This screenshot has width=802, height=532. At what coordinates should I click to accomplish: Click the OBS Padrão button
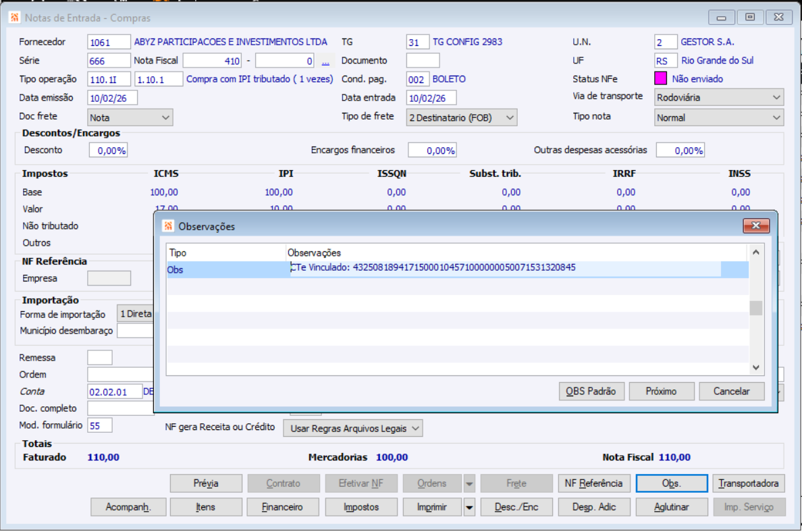[x=591, y=392]
